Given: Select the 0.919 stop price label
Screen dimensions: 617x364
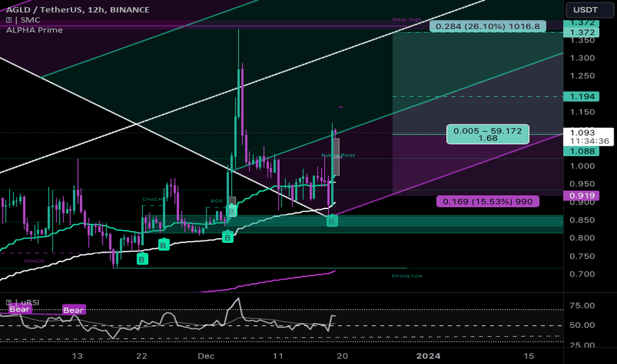Looking at the screenshot, I should pos(581,196).
